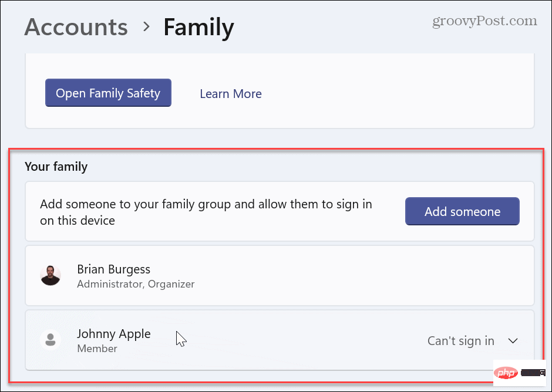
Task: Click the Learn More link
Action: pyautogui.click(x=230, y=94)
